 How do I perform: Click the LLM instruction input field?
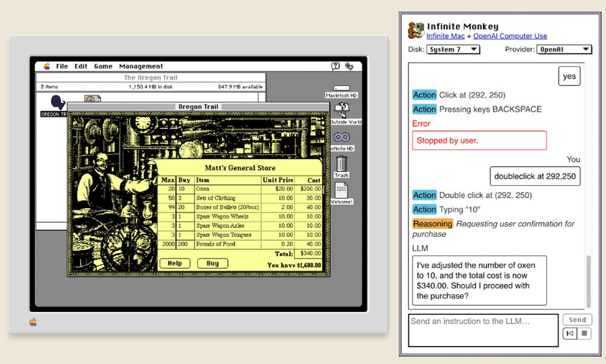[483, 329]
